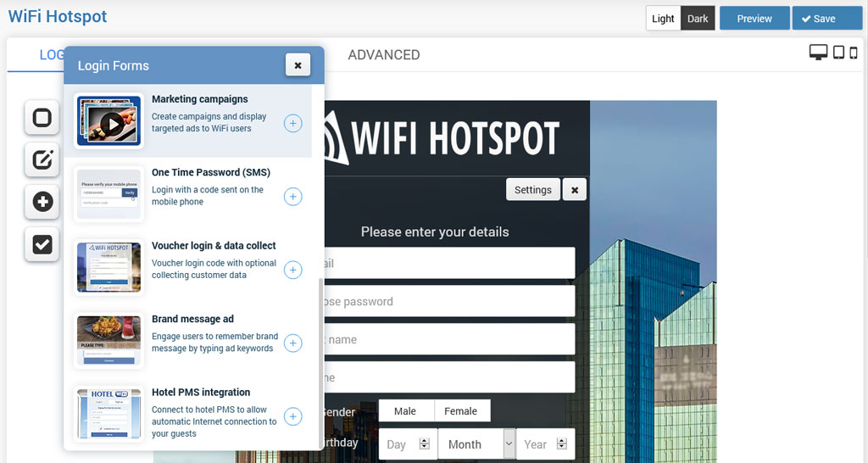Choose Male gender option
868x463 pixels.
coord(405,411)
